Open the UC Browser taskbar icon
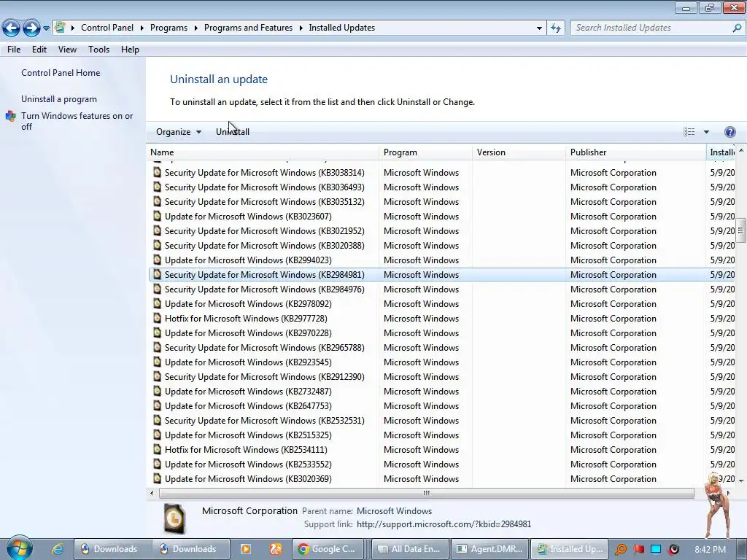Viewport: 747px width, 560px height. click(x=275, y=549)
